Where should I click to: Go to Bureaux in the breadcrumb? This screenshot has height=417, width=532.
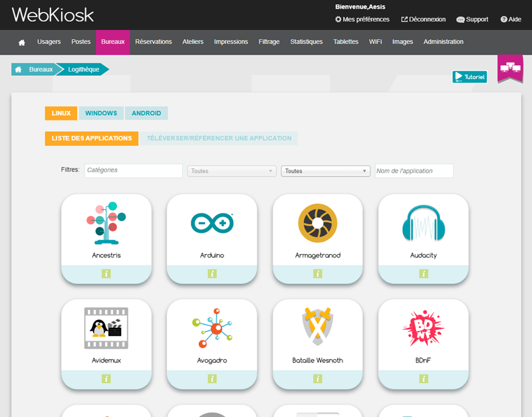[41, 70]
